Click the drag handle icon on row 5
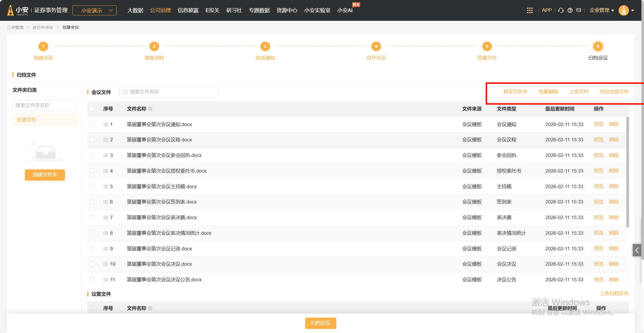This screenshot has width=644, height=333. (x=105, y=186)
